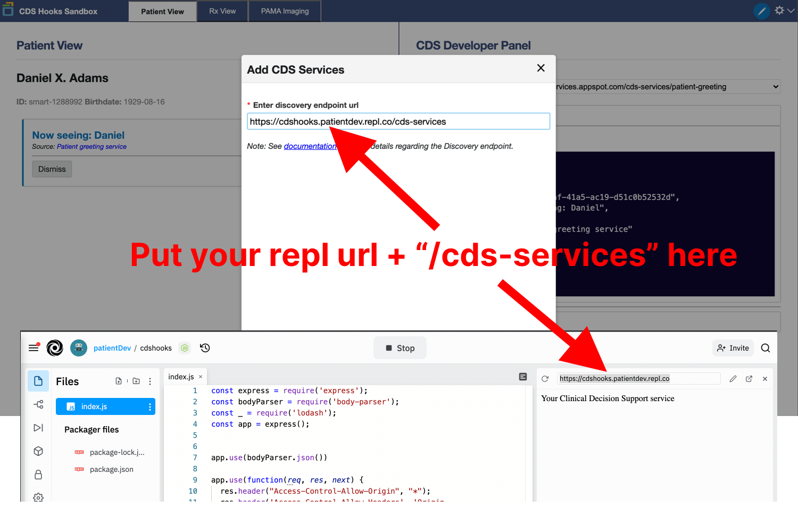
Task: Click the blue pencil edit icon in header
Action: click(x=762, y=11)
